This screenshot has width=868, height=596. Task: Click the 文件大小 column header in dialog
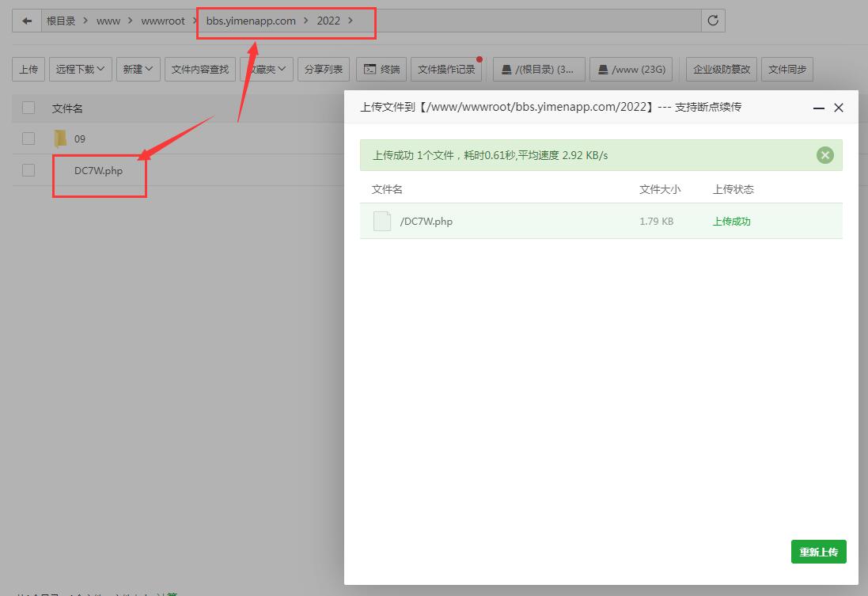pos(660,189)
